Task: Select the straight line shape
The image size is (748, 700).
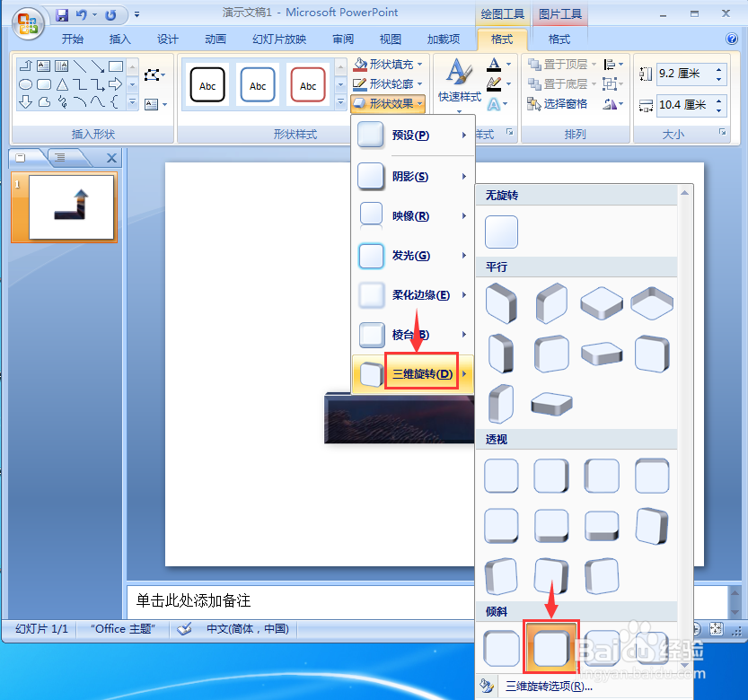Action: click(80, 66)
